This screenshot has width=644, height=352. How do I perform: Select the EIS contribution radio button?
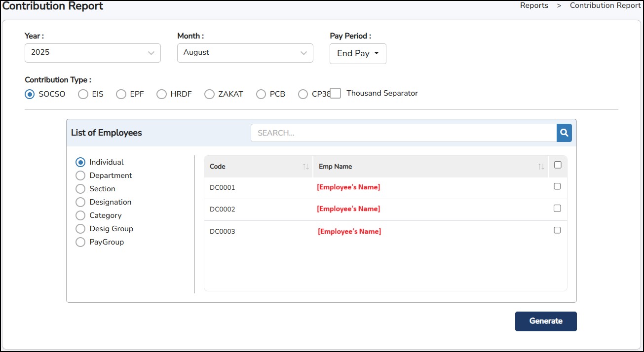coord(83,94)
